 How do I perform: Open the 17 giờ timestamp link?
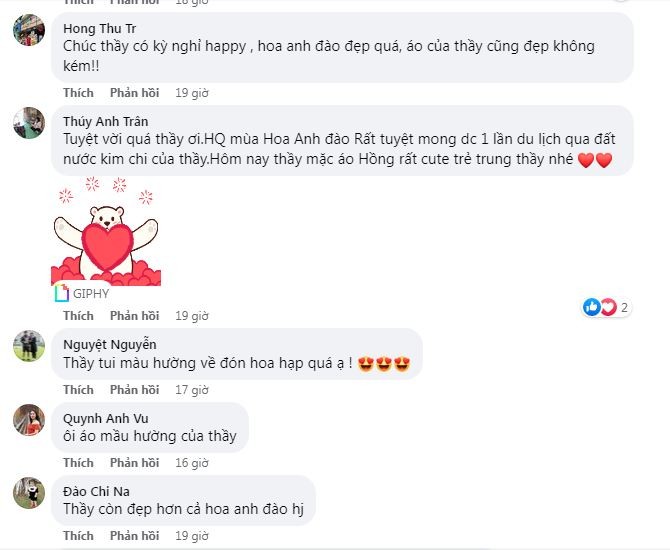192,390
